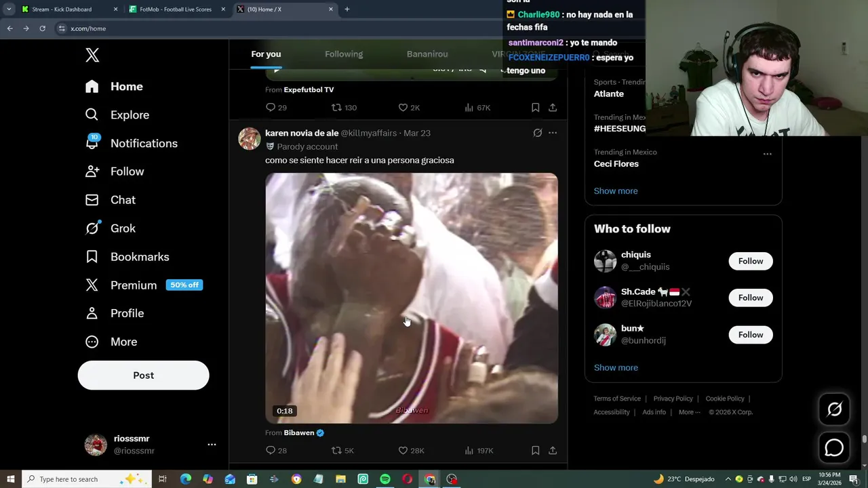
Task: Reply to the Expefutbol TV post
Action: (x=276, y=108)
